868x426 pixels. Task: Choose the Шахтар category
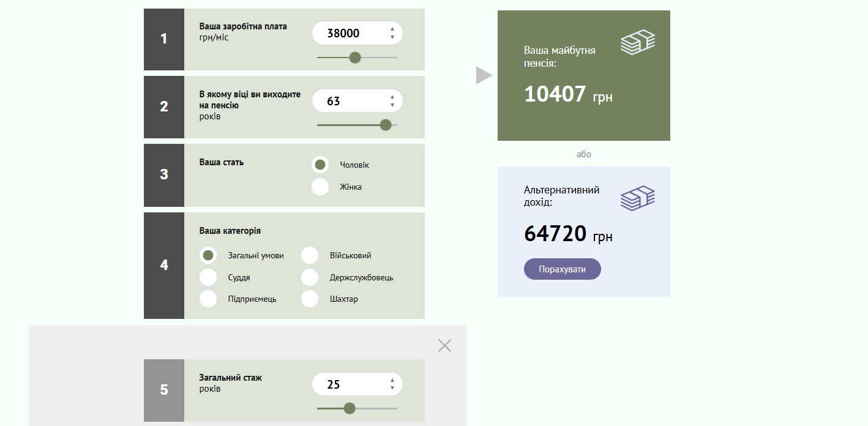click(310, 299)
